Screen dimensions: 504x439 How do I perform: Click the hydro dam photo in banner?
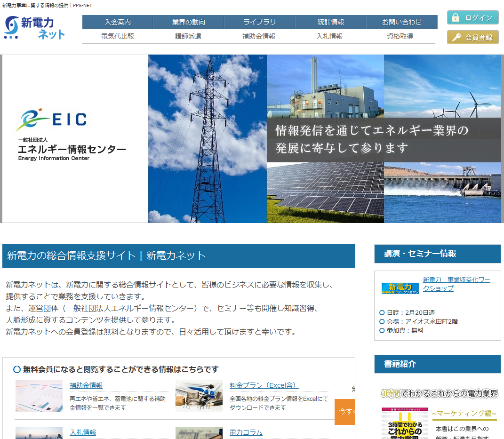(x=442, y=192)
